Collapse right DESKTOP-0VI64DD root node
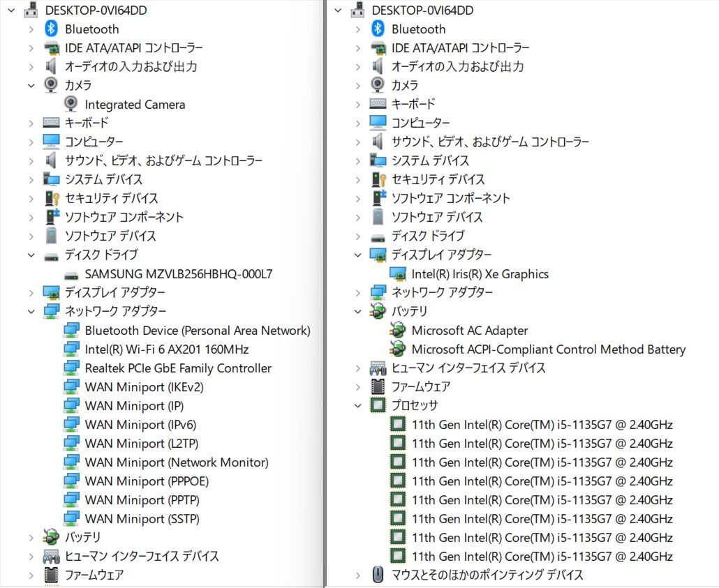 pyautogui.click(x=339, y=10)
